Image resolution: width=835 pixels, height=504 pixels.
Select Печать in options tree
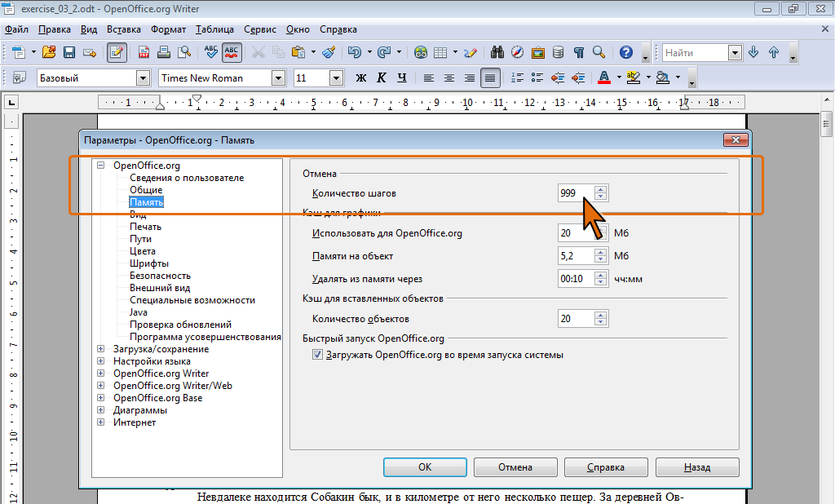[145, 227]
